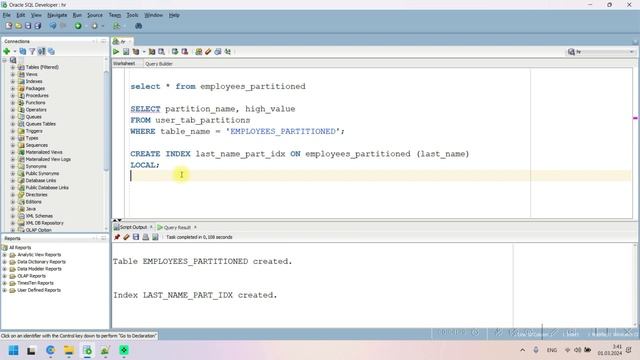The image size is (640, 360).
Task: Select the Database Links tree item
Action: [40, 180]
